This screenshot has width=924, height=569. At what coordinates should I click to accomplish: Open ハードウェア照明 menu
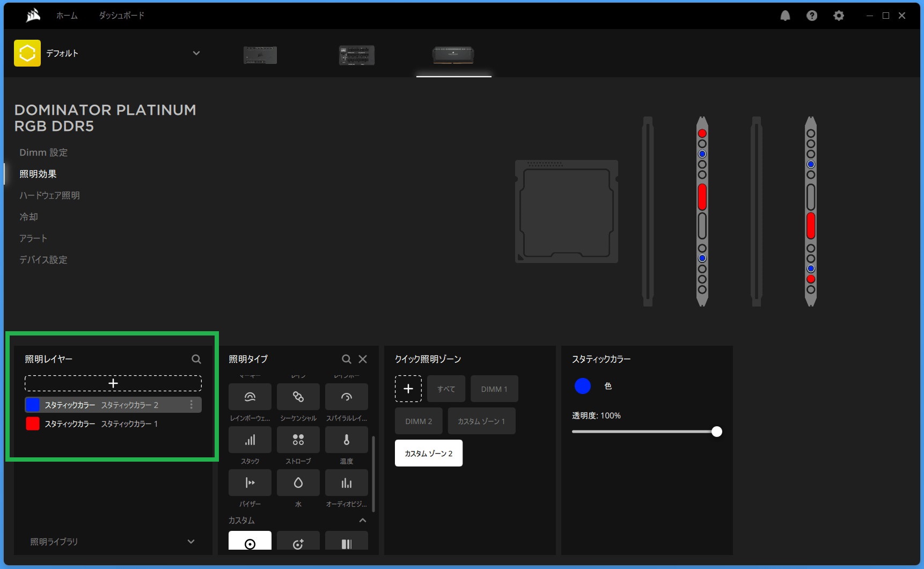coord(49,195)
